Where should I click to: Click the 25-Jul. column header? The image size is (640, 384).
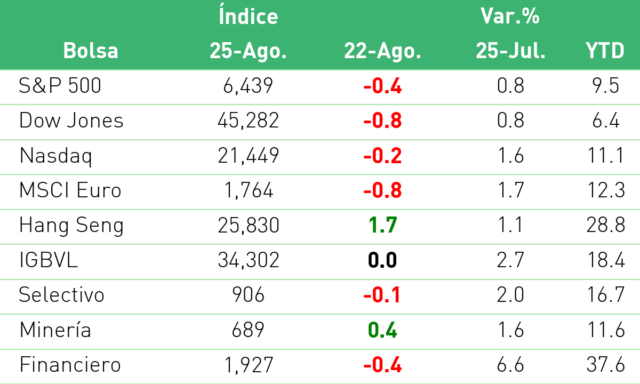pos(511,51)
